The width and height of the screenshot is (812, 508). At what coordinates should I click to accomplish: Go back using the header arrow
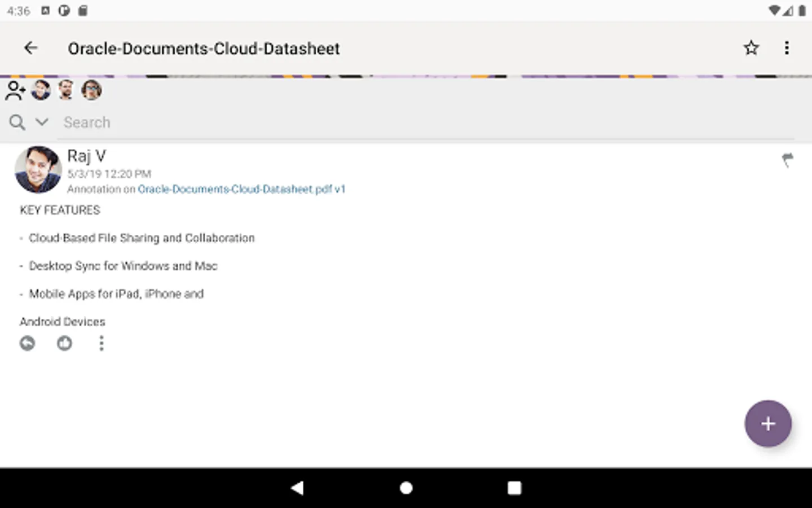31,49
